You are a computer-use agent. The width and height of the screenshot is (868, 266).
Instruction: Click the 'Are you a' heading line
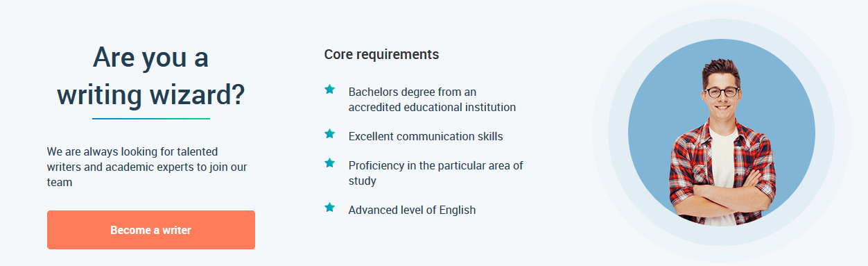point(150,58)
